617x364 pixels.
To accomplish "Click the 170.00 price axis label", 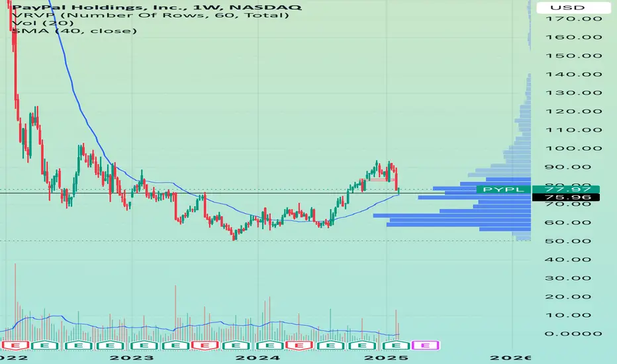I will pyautogui.click(x=574, y=19).
